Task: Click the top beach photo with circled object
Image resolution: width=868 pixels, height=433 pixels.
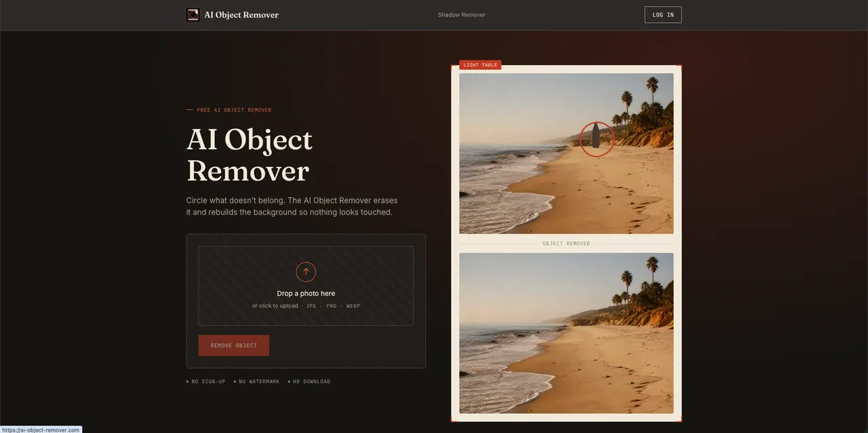Action: [x=566, y=153]
